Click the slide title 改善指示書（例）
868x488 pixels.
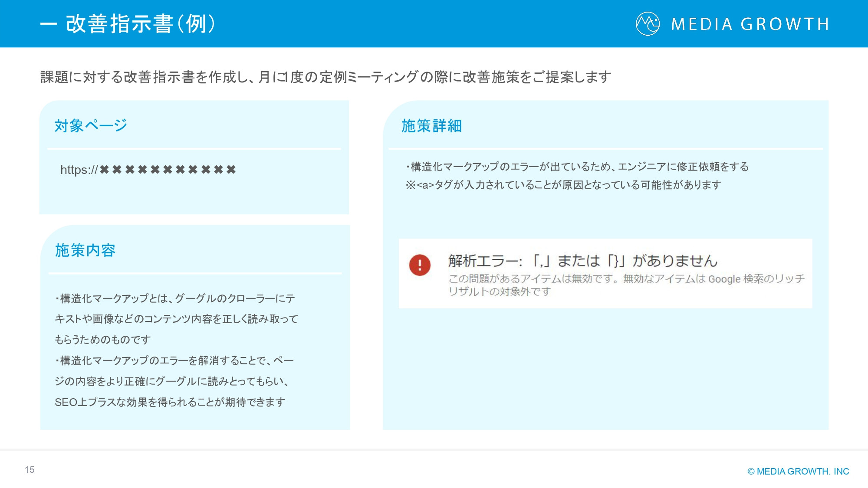(x=139, y=24)
